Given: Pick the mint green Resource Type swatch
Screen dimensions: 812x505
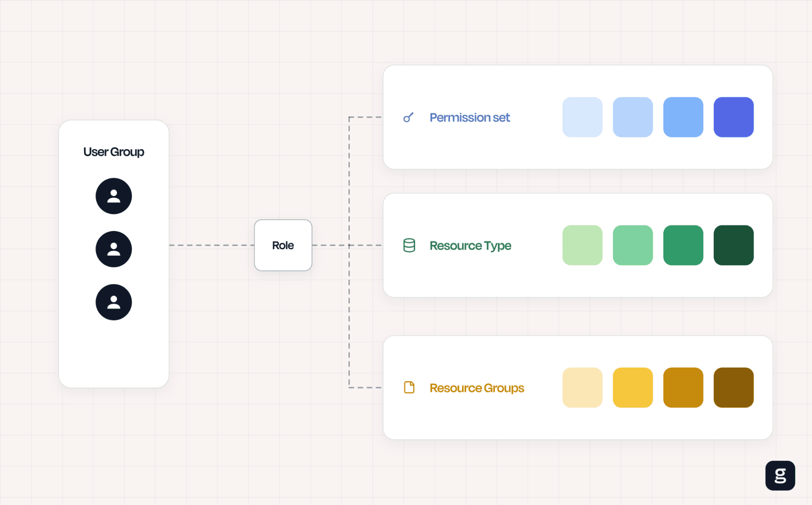Looking at the screenshot, I should click(633, 245).
